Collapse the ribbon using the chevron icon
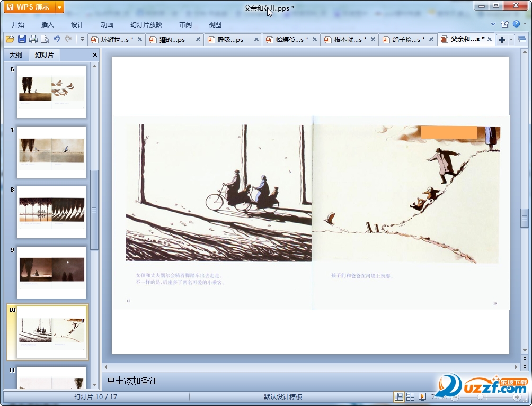The width and height of the screenshot is (532, 406). tap(493, 24)
